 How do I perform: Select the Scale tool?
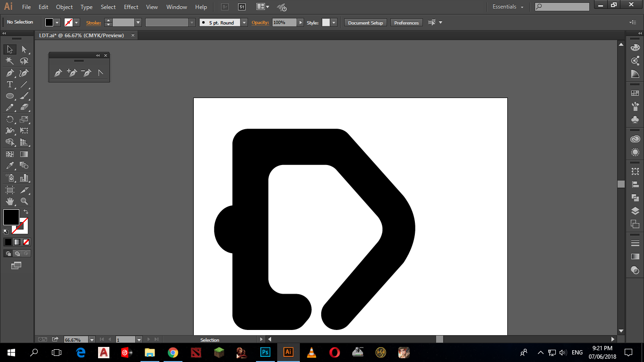[24, 119]
